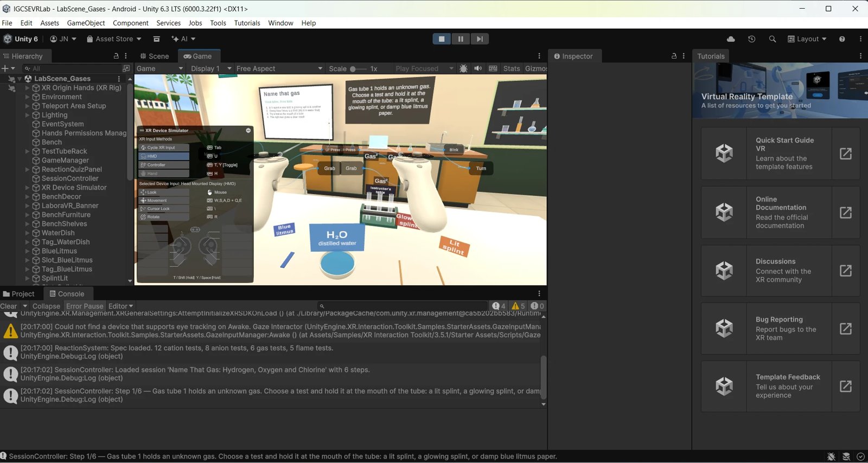Adjust the Game view Scale slider
Screen dimensions: 868x463
pyautogui.click(x=358, y=69)
